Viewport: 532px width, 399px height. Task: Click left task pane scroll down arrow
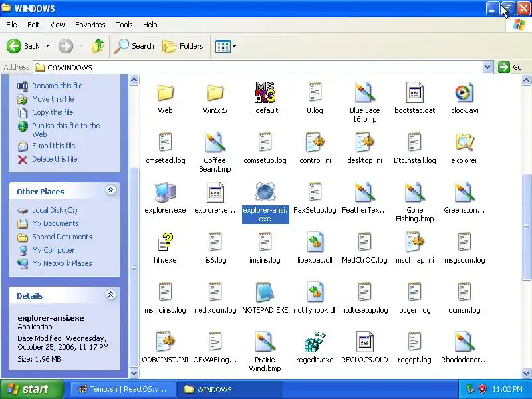(134, 373)
